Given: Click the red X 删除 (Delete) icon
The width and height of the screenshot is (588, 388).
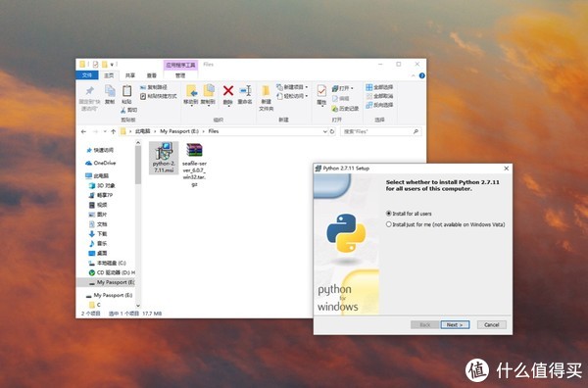Looking at the screenshot, I should [x=228, y=90].
